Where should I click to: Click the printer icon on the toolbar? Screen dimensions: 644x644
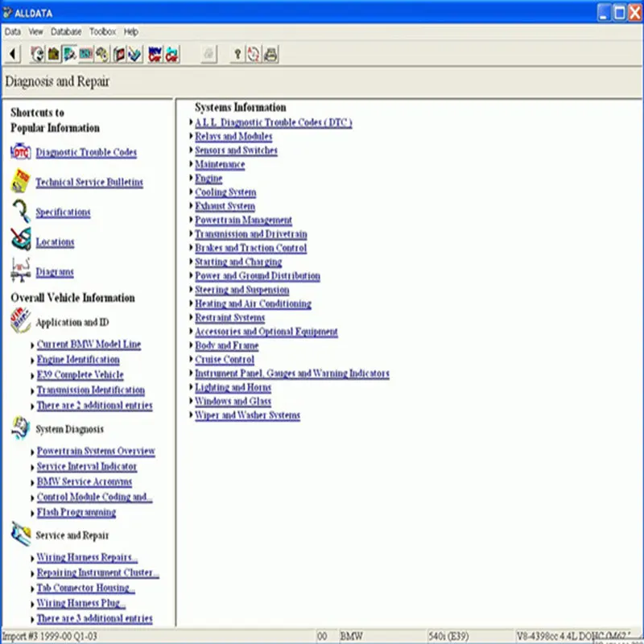point(271,54)
